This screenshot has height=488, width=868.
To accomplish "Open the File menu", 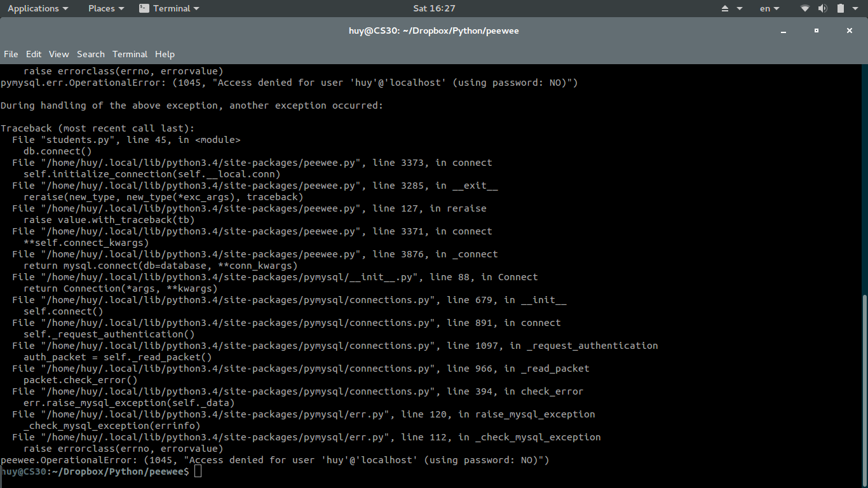I will [11, 54].
